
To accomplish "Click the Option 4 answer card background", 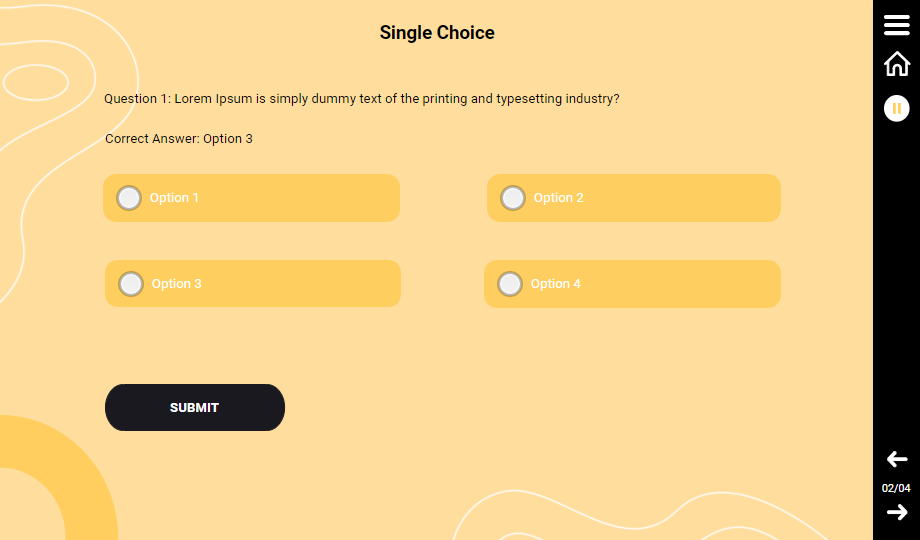I will (x=680, y=284).
